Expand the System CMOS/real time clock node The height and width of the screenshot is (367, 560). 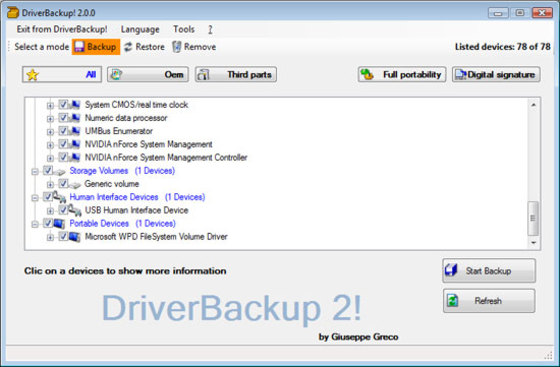(x=50, y=106)
